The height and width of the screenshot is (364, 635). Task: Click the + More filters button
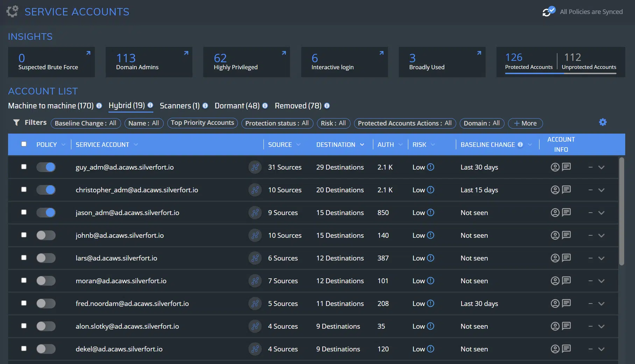[x=525, y=123]
